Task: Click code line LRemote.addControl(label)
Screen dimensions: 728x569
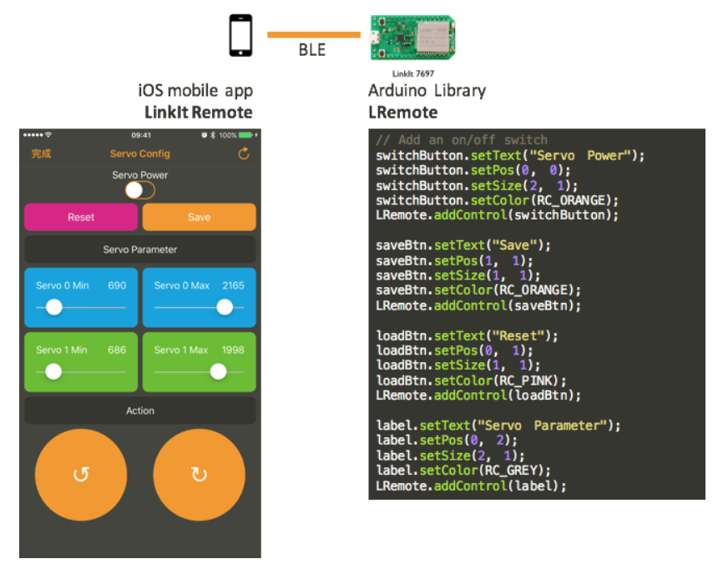Action: 471,486
